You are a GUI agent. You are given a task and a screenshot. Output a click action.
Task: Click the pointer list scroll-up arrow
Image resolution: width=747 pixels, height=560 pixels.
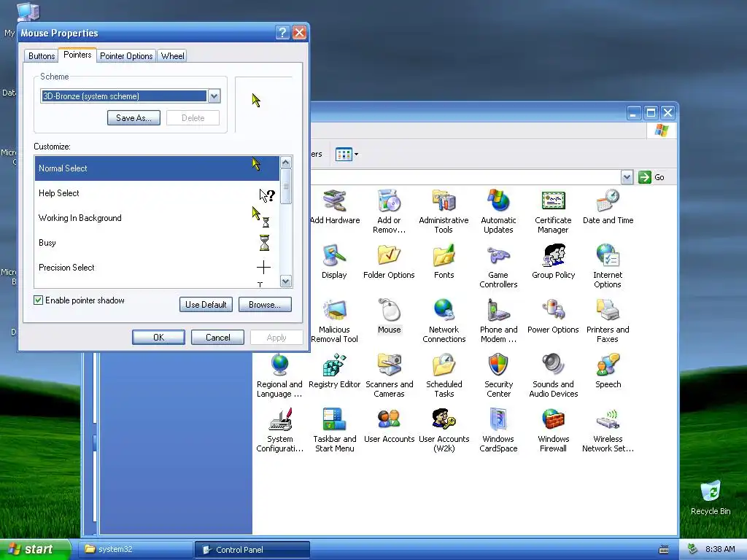285,163
